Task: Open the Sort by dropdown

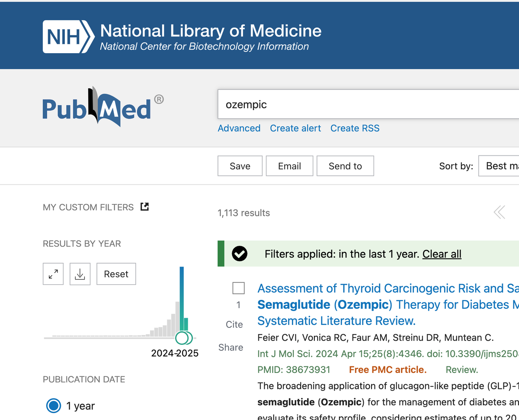Action: 499,166
